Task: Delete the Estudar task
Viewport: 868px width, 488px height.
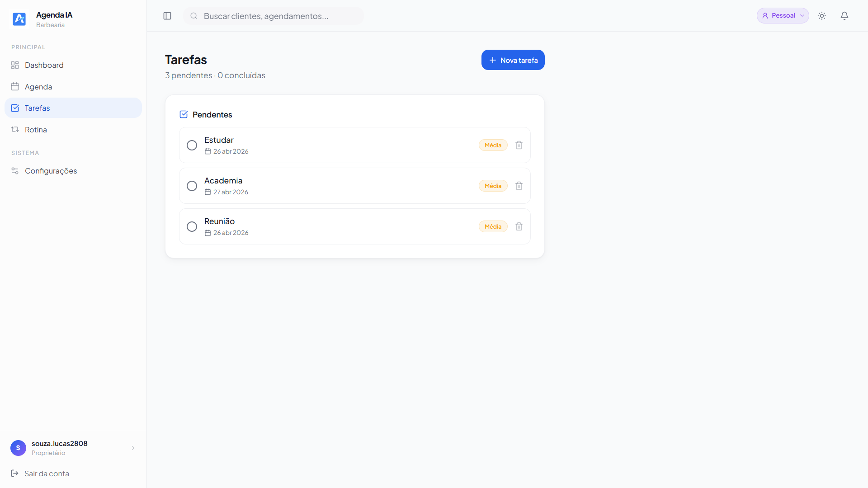Action: click(519, 145)
